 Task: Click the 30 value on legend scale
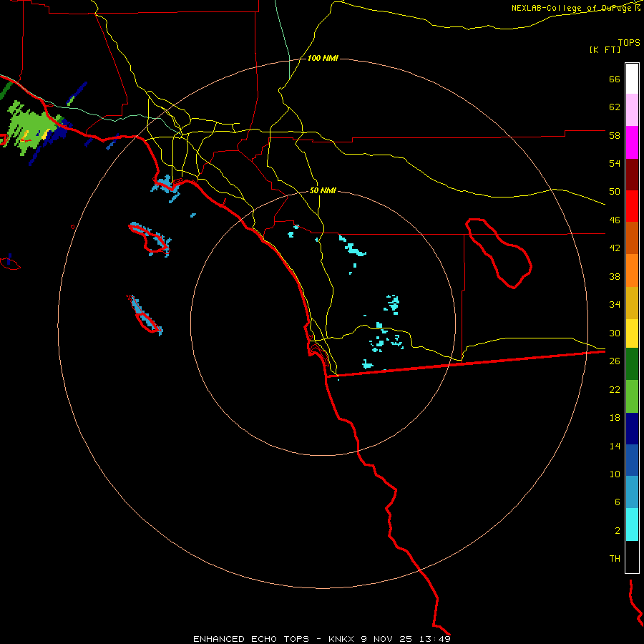coord(615,333)
